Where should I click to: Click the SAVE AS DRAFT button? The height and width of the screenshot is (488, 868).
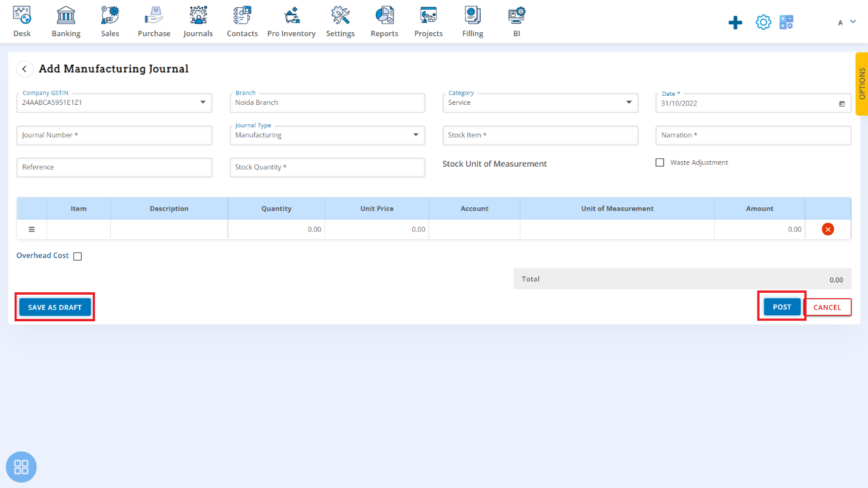pyautogui.click(x=55, y=307)
